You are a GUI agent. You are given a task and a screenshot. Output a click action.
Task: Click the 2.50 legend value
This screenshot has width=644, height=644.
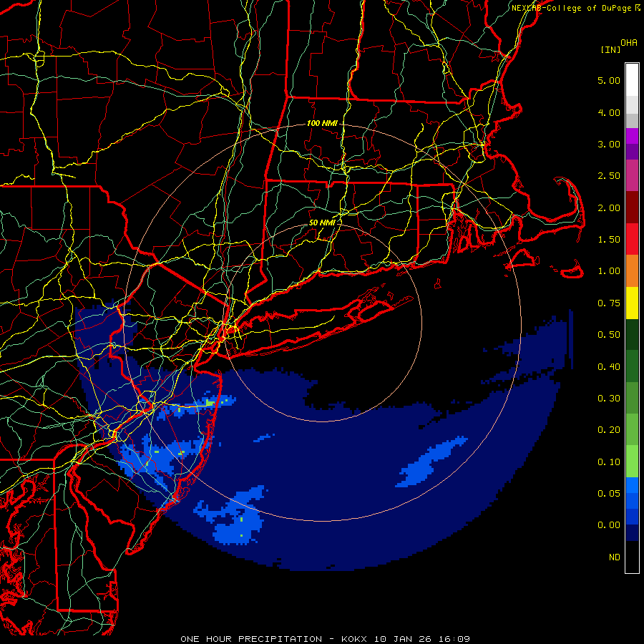pyautogui.click(x=609, y=176)
